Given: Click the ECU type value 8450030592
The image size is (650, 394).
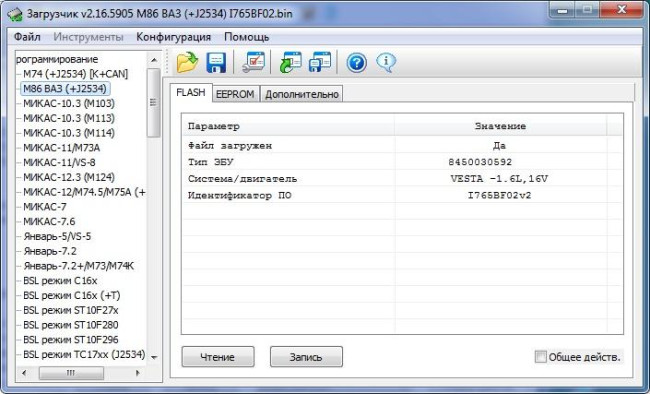Looking at the screenshot, I should tap(480, 162).
